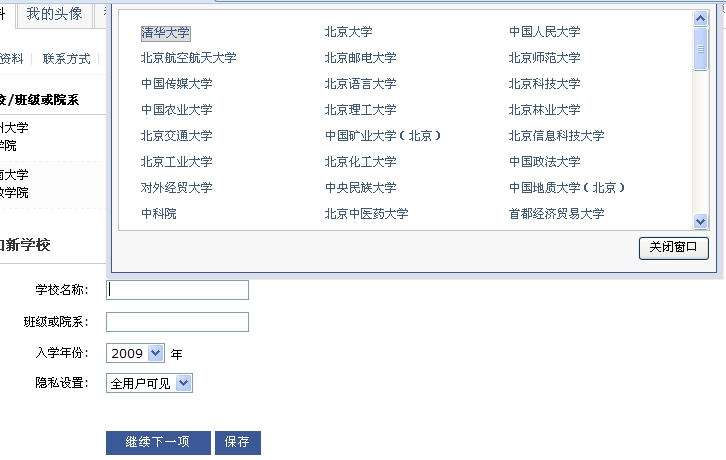726x460 pixels.
Task: Pick 北京工业大学
Action: point(176,162)
